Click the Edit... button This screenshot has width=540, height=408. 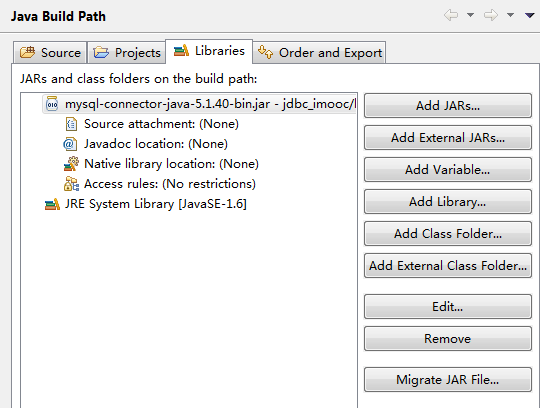448,306
